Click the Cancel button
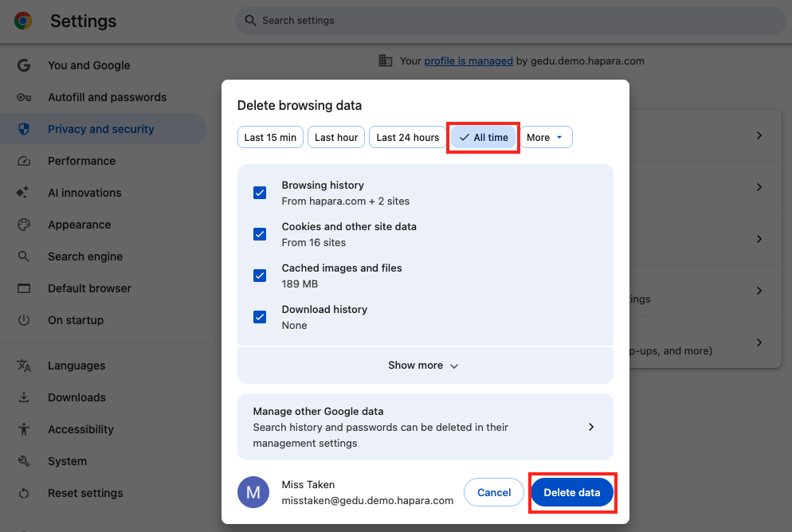The width and height of the screenshot is (792, 532). point(494,492)
